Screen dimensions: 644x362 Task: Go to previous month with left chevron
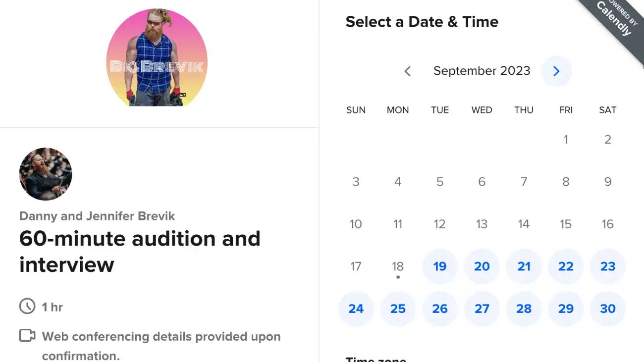point(408,71)
